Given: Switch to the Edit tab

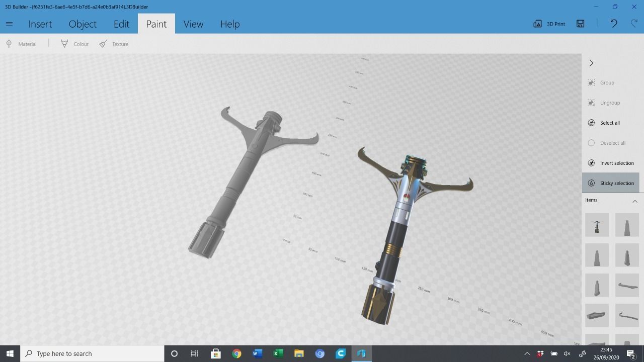Looking at the screenshot, I should [x=121, y=24].
